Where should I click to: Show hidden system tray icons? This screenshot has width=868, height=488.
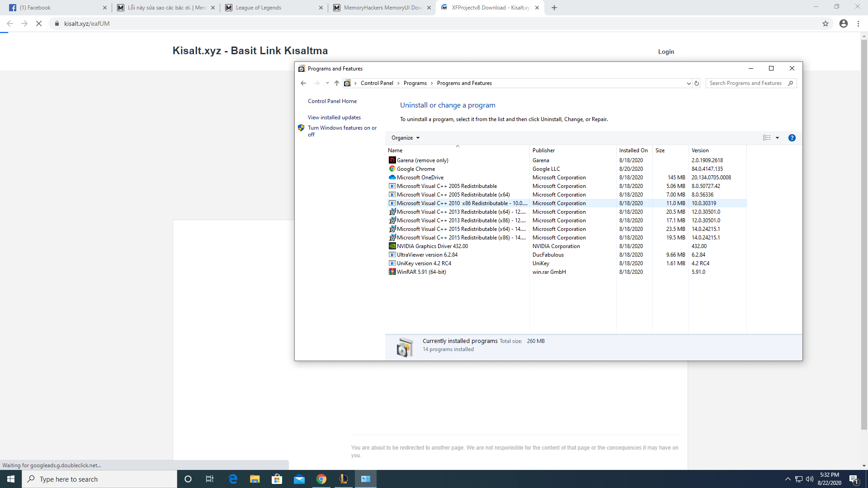tap(788, 479)
